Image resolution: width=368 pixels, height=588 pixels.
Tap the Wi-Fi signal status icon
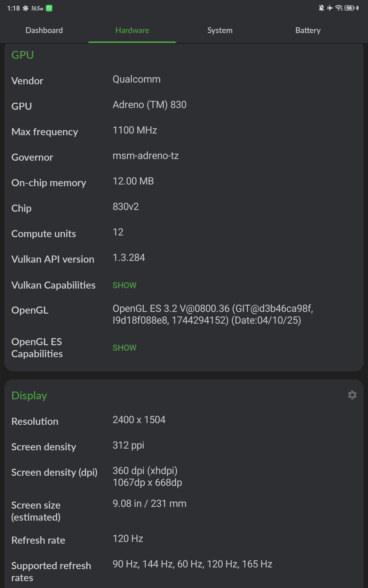(x=339, y=8)
